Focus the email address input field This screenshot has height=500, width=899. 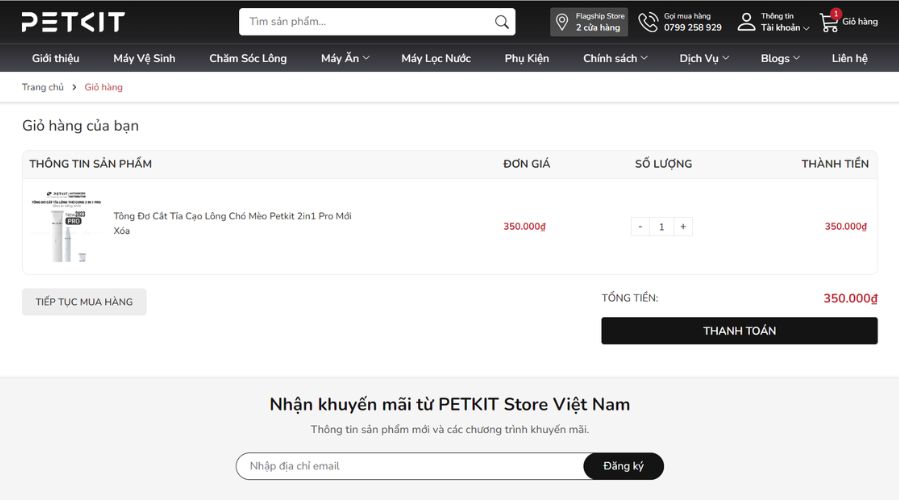coord(410,466)
